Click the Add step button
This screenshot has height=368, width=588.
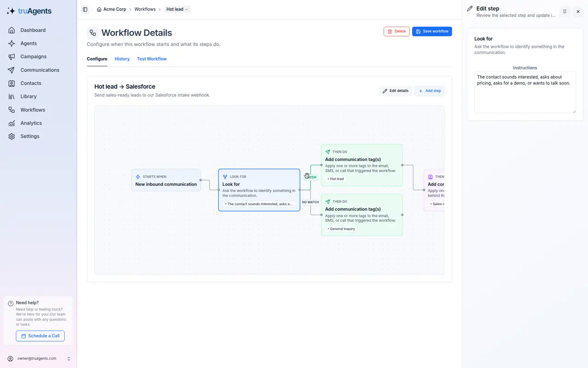(x=430, y=91)
